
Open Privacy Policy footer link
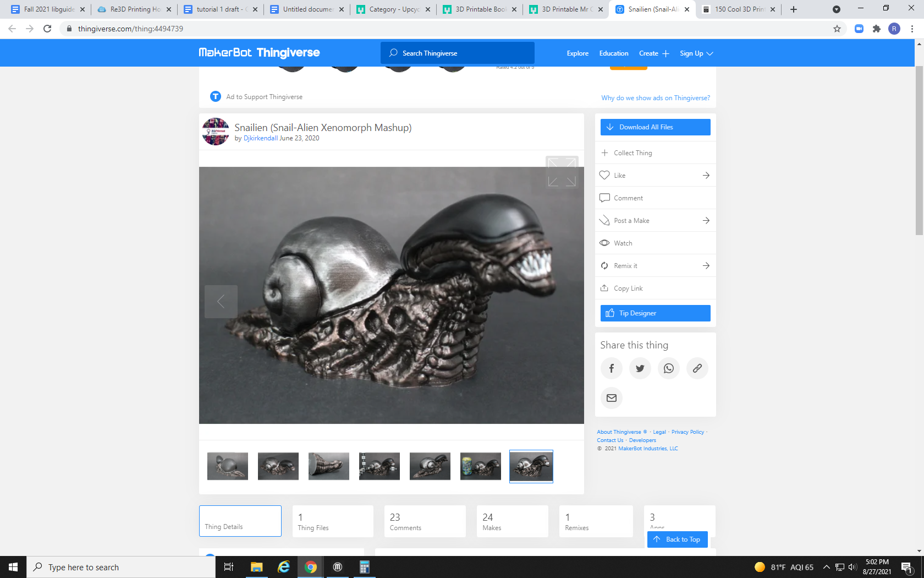(x=687, y=432)
